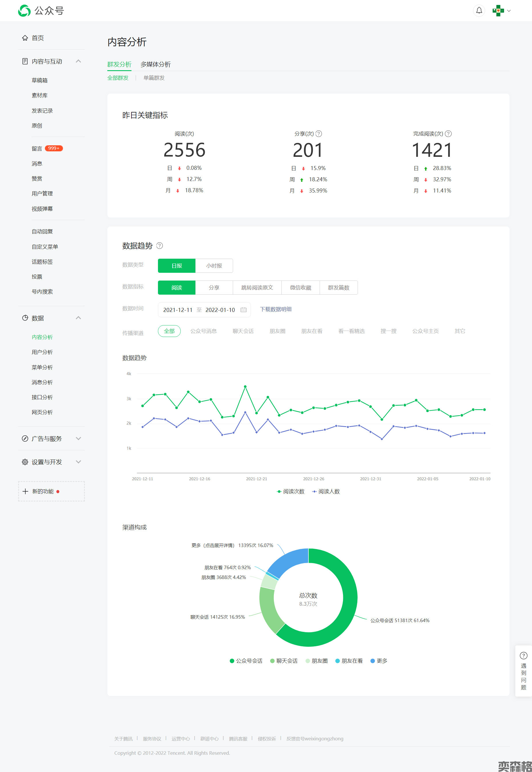Viewport: 532px width, 772px height.
Task: Click the 遇到问题 help icon
Action: [x=523, y=656]
